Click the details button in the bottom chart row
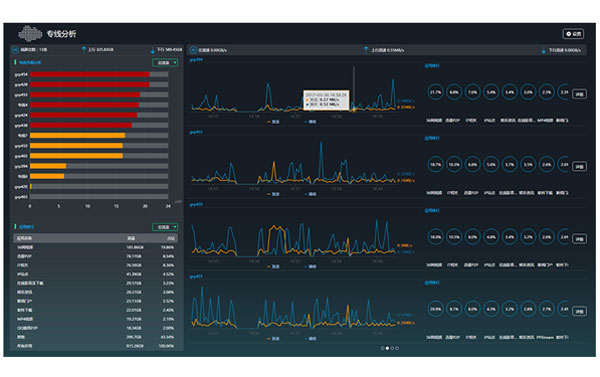This screenshot has height=377, width=600. pyautogui.click(x=579, y=311)
